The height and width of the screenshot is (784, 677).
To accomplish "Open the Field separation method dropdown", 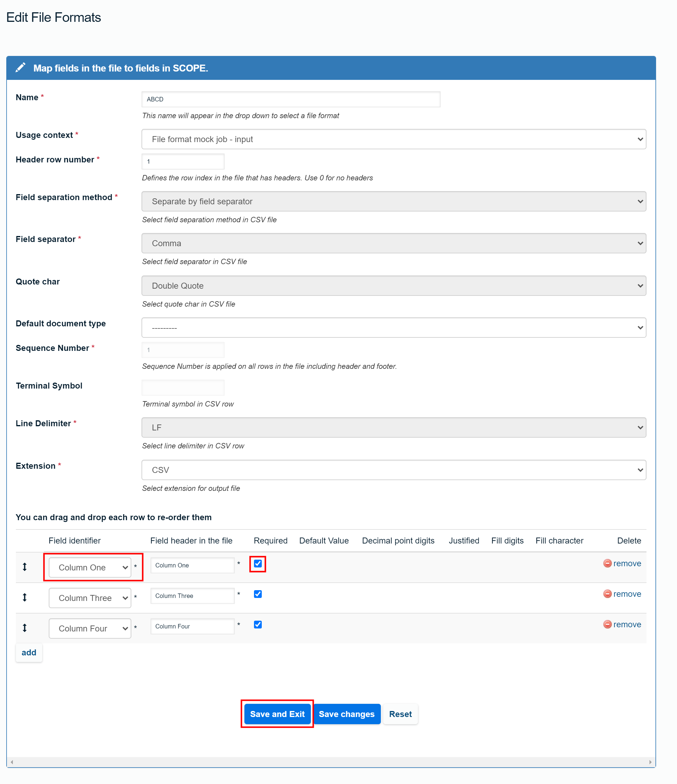I will 394,201.
